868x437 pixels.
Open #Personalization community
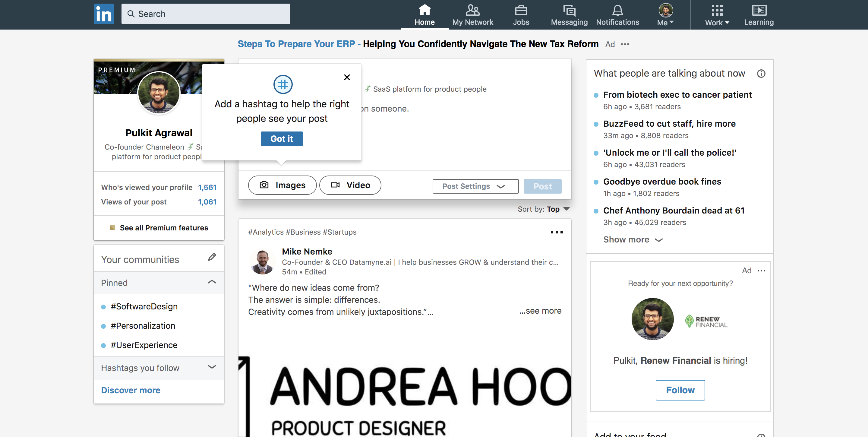143,326
